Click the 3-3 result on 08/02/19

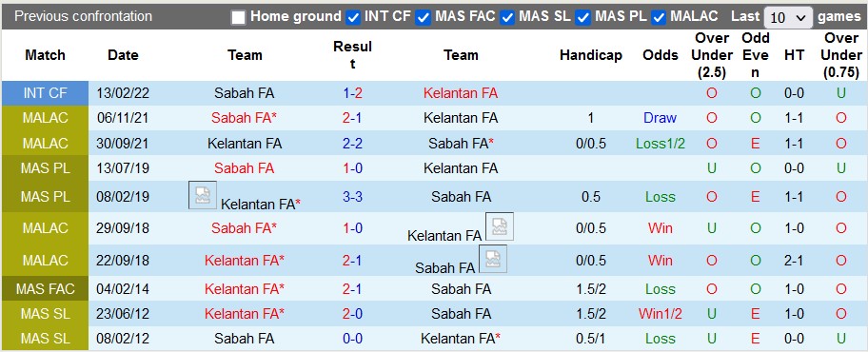[x=352, y=197]
